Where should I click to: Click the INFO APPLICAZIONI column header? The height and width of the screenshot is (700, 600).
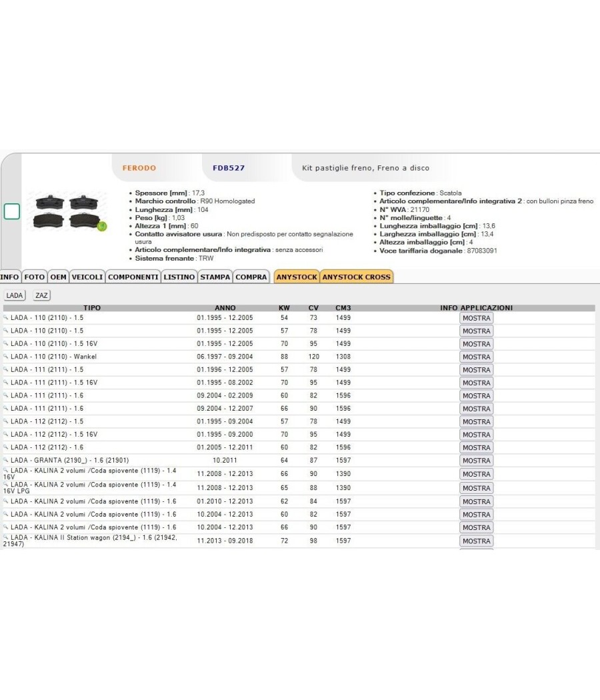(477, 307)
